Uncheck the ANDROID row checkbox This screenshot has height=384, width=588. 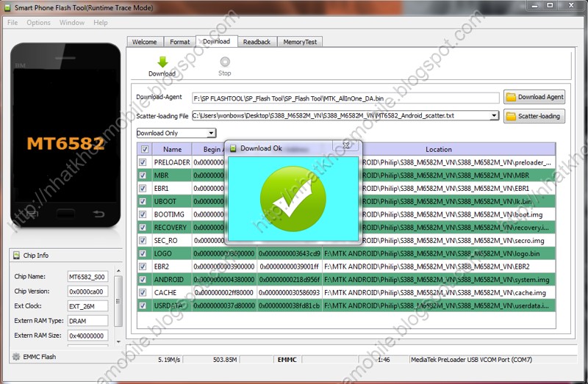point(143,279)
